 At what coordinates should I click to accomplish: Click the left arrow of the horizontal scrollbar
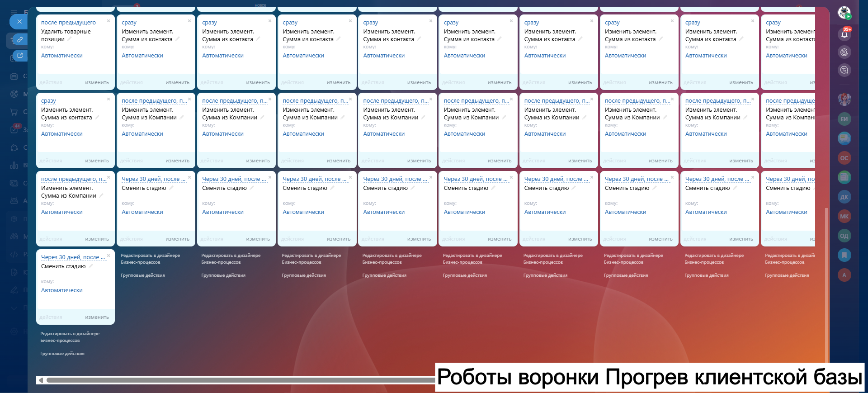41,380
